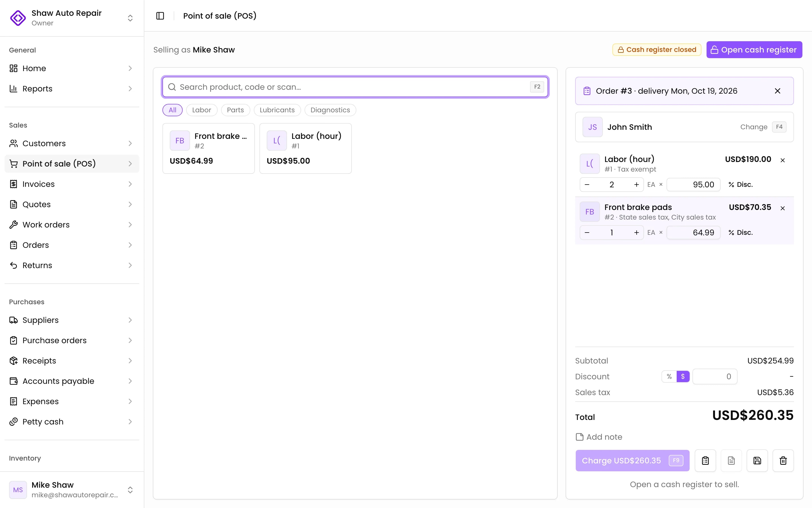The width and height of the screenshot is (812, 508).
Task: Open Disc. for Front brake pads item
Action: click(x=741, y=233)
